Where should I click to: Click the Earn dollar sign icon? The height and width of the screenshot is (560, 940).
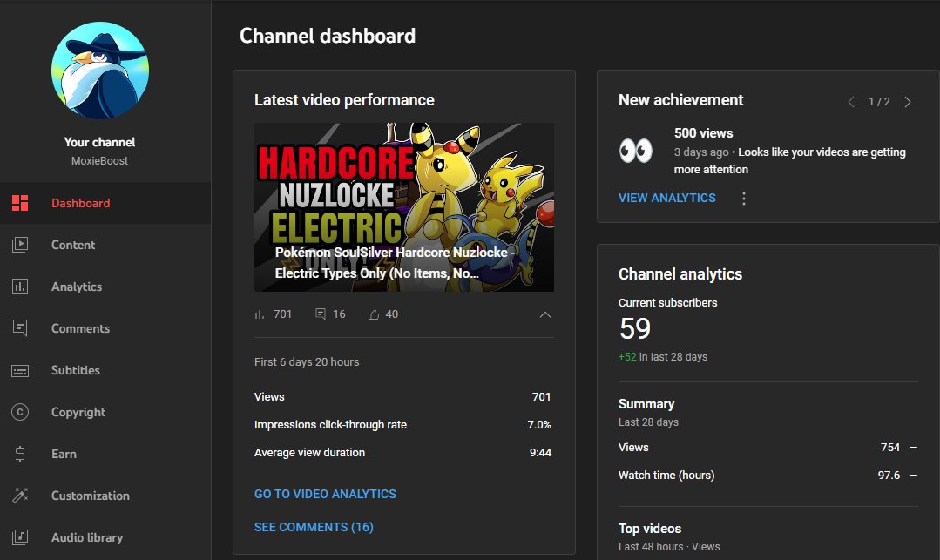(x=20, y=454)
